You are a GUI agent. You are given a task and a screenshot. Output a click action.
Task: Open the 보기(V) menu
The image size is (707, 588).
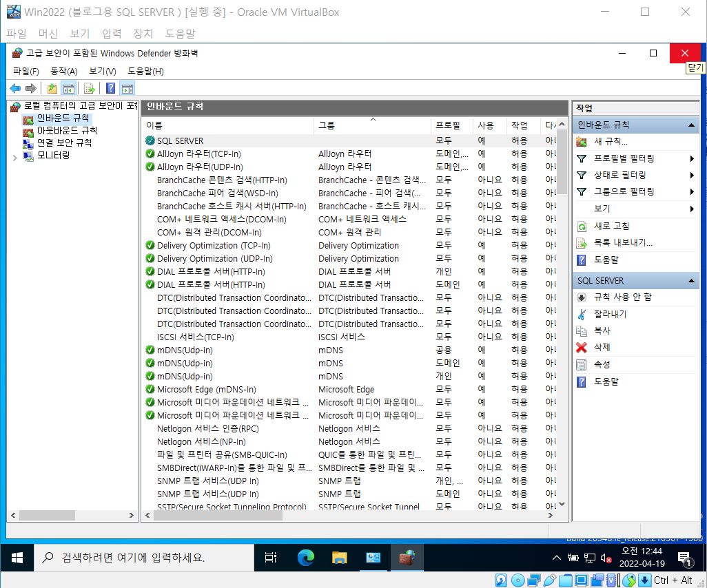tap(103, 71)
